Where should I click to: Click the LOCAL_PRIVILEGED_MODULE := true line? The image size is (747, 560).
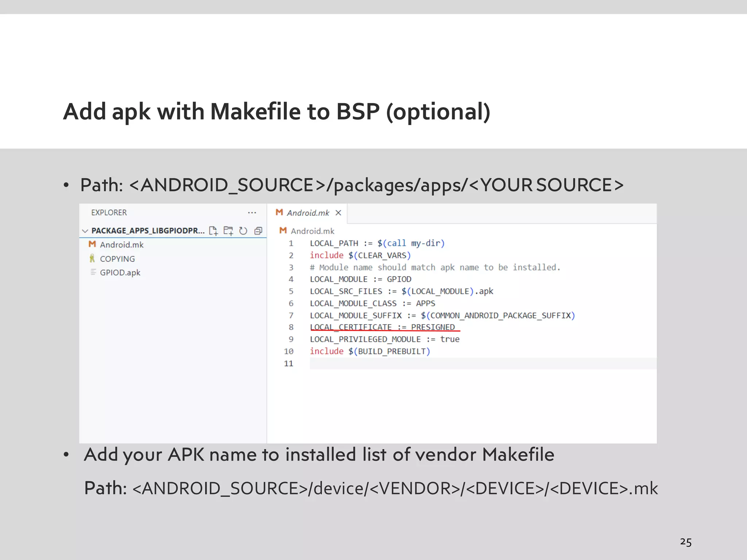click(384, 339)
